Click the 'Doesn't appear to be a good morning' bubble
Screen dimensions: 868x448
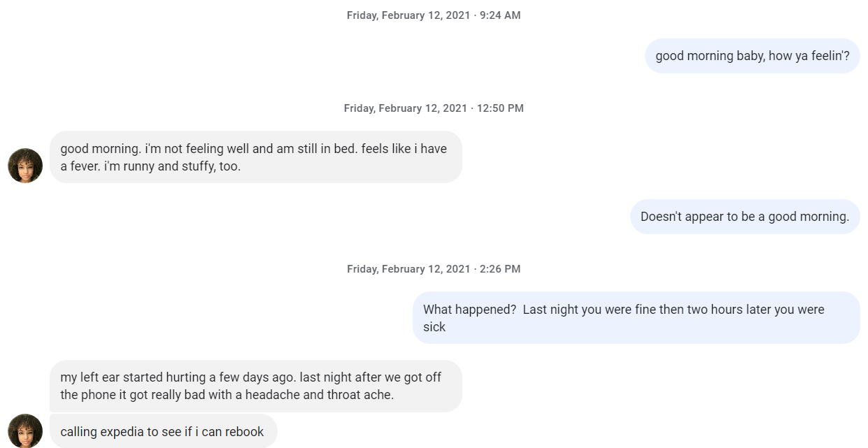coord(745,217)
